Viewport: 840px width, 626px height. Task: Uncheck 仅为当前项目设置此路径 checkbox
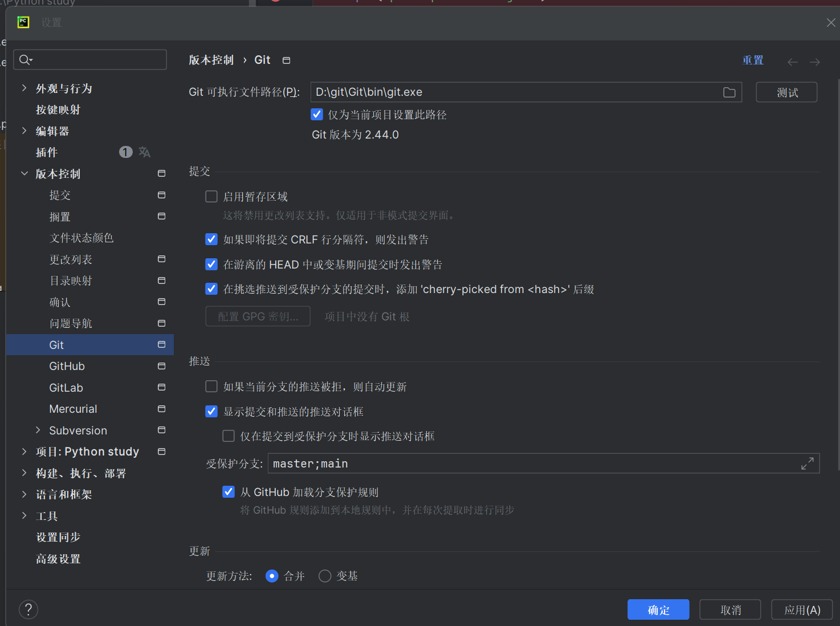[317, 115]
